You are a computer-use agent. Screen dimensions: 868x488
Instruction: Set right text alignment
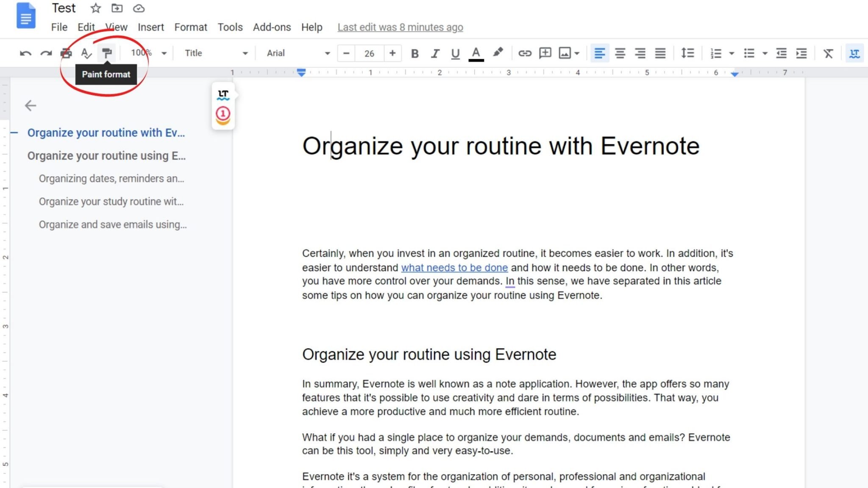(x=640, y=53)
